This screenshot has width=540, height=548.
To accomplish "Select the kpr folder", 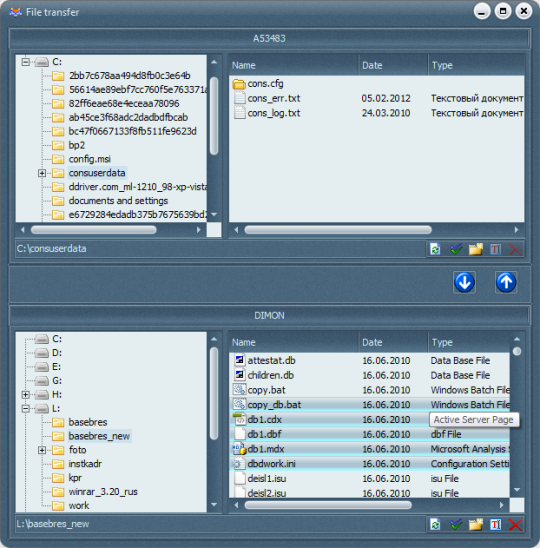I will click(75, 478).
